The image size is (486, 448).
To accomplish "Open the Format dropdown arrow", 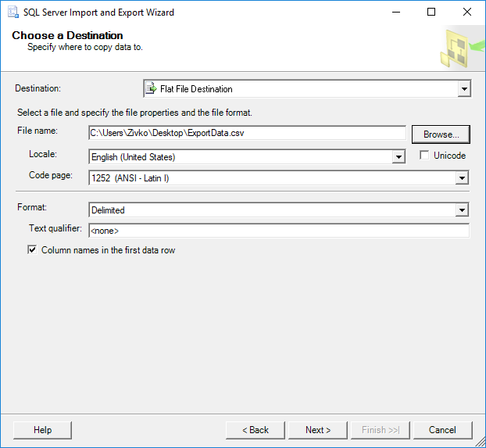I will tap(462, 210).
